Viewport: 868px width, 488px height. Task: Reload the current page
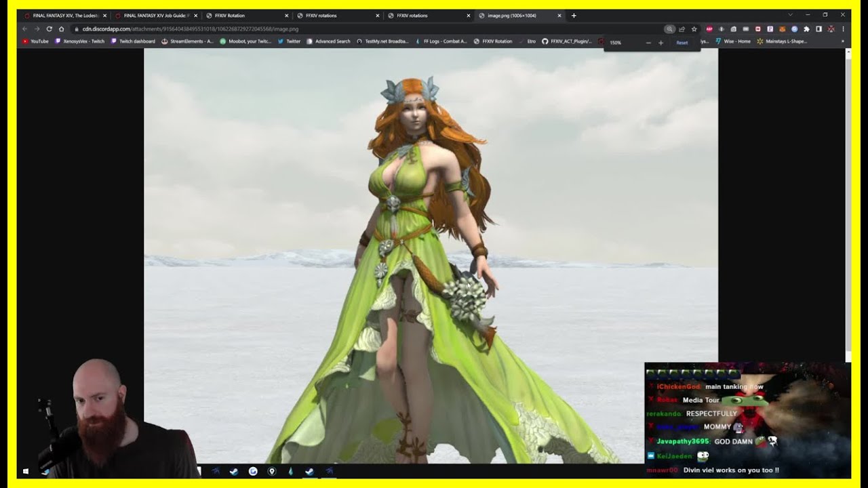coord(49,29)
